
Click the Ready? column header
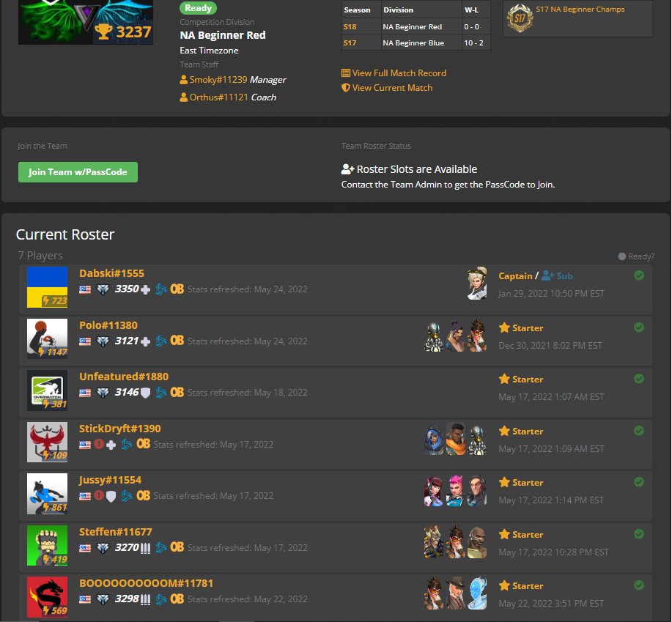pyautogui.click(x=636, y=256)
